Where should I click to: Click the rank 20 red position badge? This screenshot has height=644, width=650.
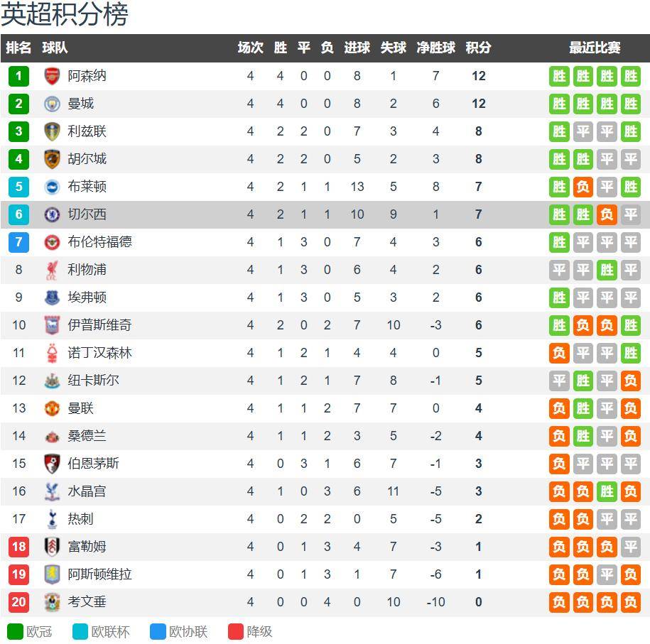(18, 602)
